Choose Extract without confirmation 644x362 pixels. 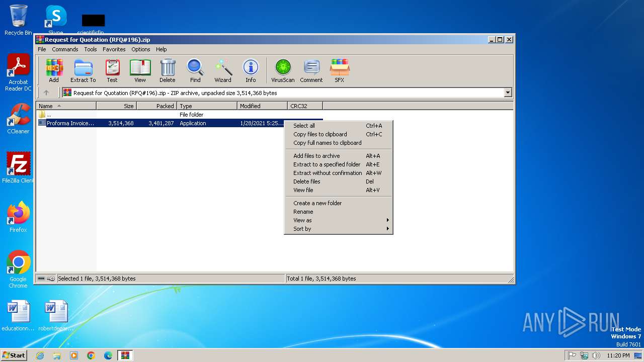[x=339, y=173]
